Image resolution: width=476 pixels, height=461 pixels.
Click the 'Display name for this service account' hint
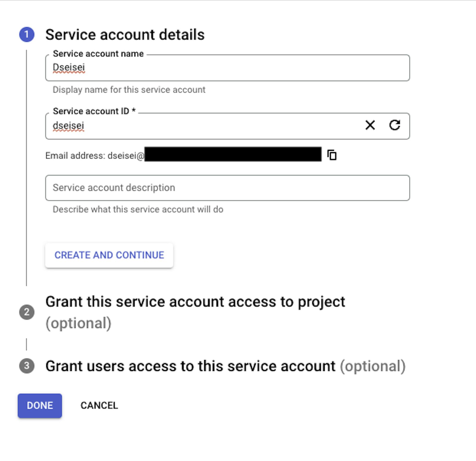[129, 90]
